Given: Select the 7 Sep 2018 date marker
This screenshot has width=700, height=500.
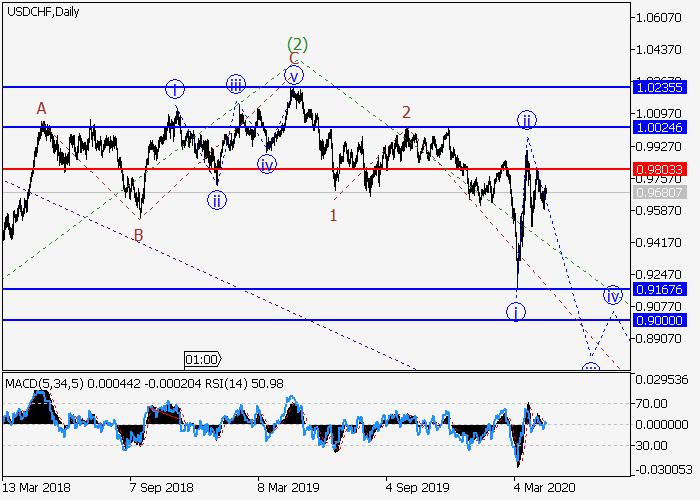Looking at the screenshot, I should click(161, 485).
